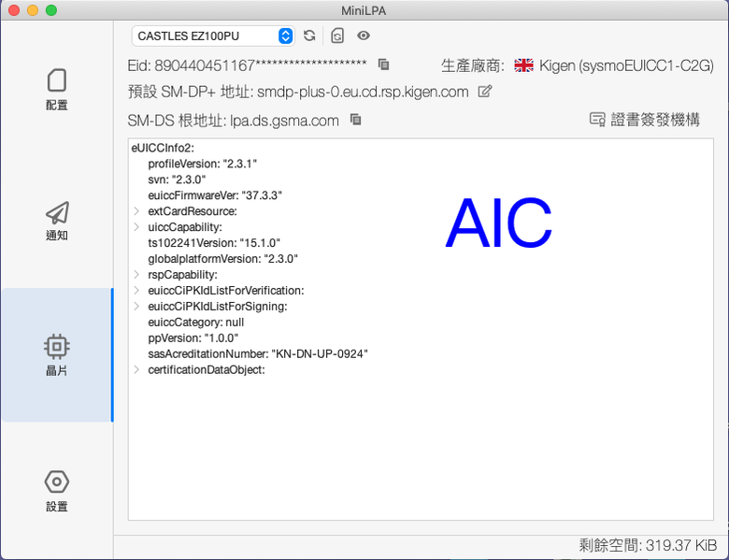Switch to the 通知 notifications tab
Screen dimensions: 729x560
(x=57, y=221)
